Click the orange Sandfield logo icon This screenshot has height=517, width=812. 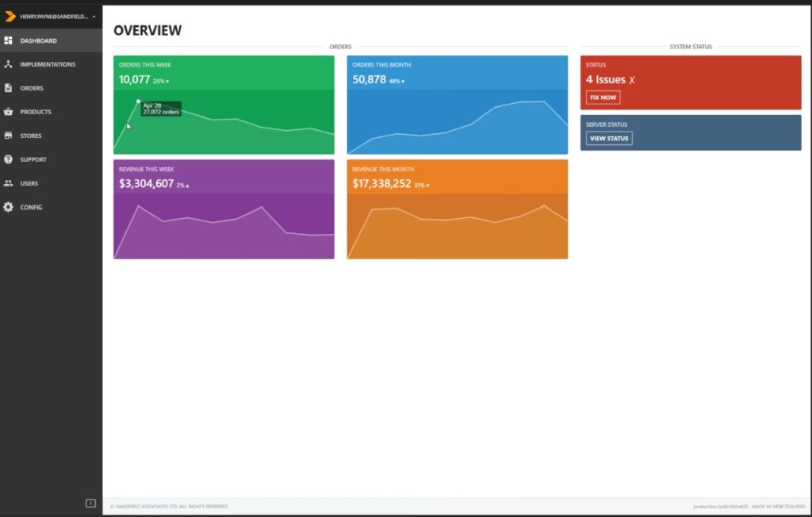point(11,15)
